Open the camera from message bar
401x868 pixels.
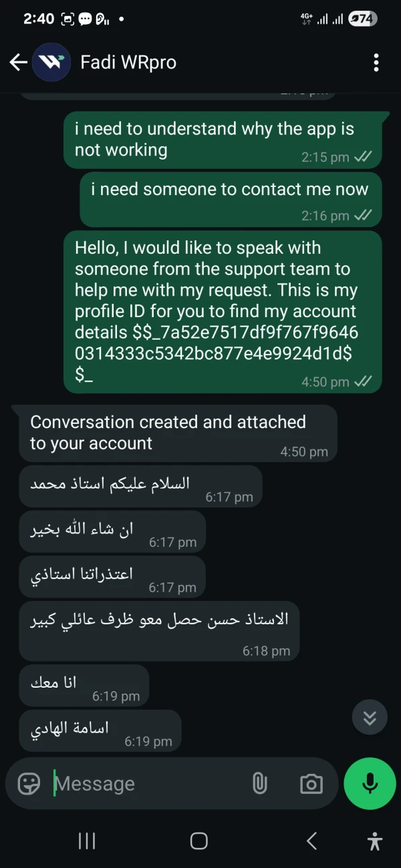click(x=311, y=783)
